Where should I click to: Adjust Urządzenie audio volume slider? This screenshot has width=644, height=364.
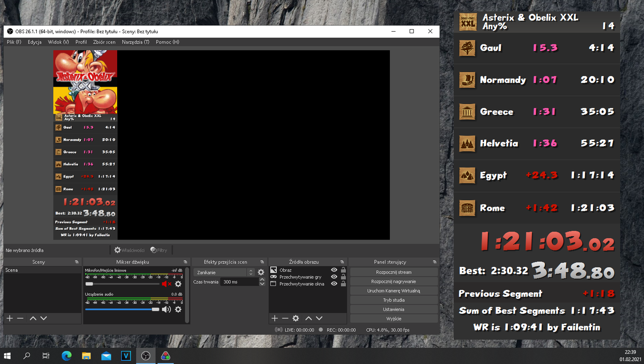[122, 309]
